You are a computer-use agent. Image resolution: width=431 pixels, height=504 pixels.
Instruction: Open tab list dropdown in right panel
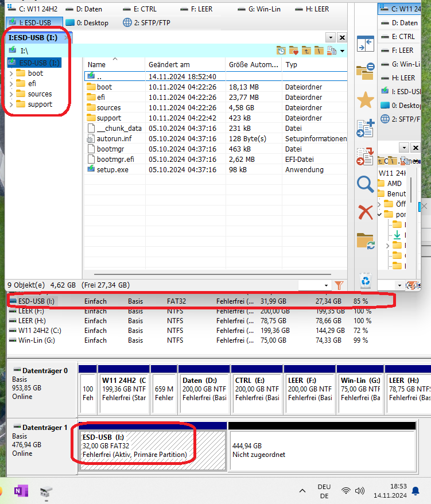tap(404, 148)
